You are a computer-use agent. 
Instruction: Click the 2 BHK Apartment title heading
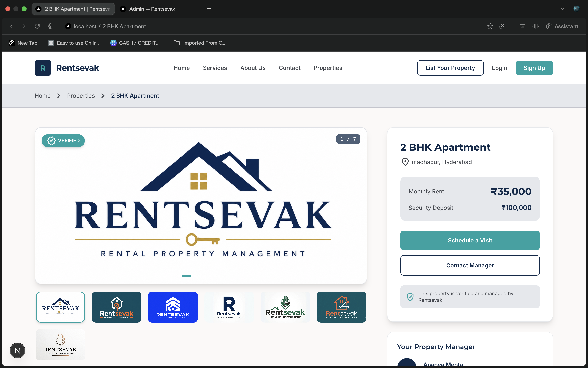coord(445,147)
